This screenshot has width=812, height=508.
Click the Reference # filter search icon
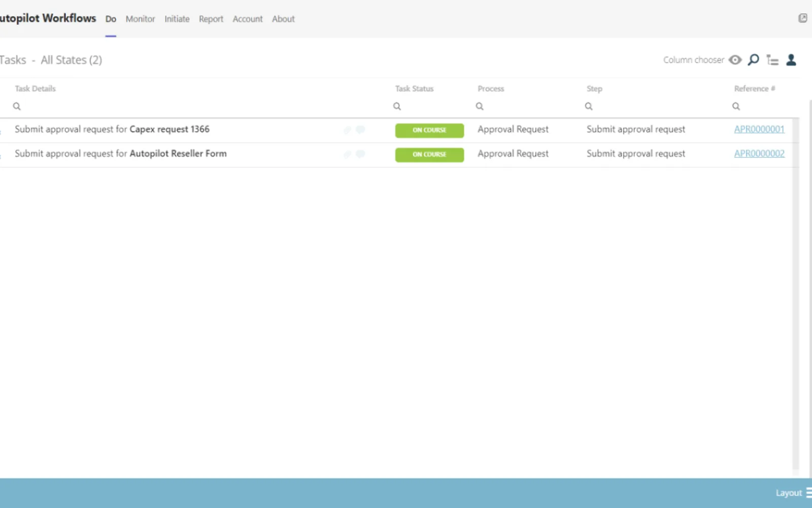[x=736, y=106]
